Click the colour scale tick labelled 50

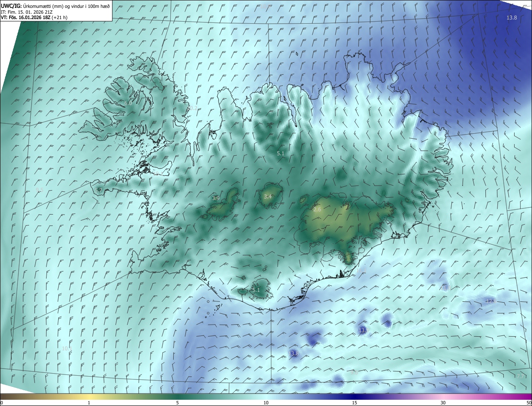[529, 403]
